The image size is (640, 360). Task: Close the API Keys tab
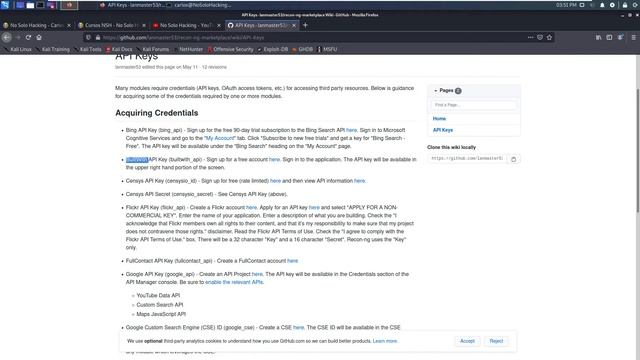294,25
